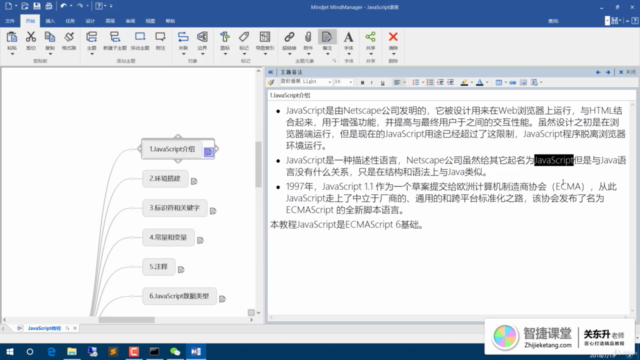Click the Save icon in the quick access toolbar
This screenshot has height=360, width=640.
click(x=37, y=6)
